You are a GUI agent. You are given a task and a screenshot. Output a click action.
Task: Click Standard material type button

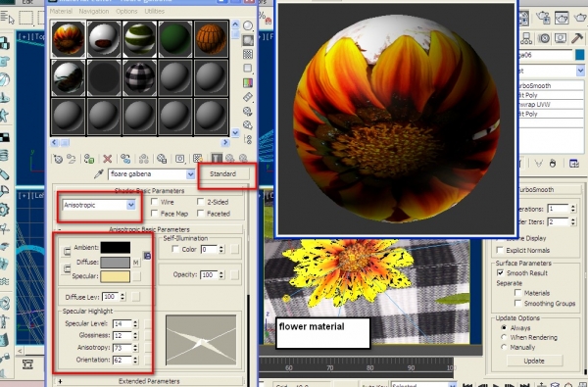(223, 174)
